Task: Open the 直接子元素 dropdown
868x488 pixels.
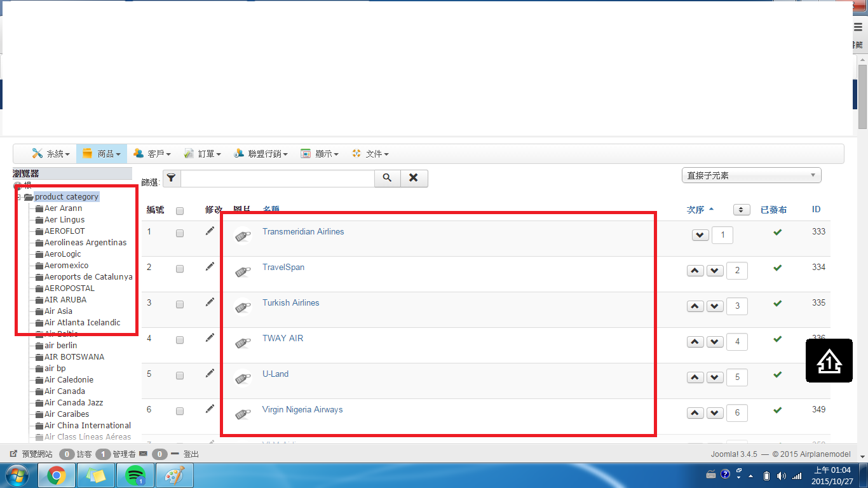Action: (x=750, y=175)
